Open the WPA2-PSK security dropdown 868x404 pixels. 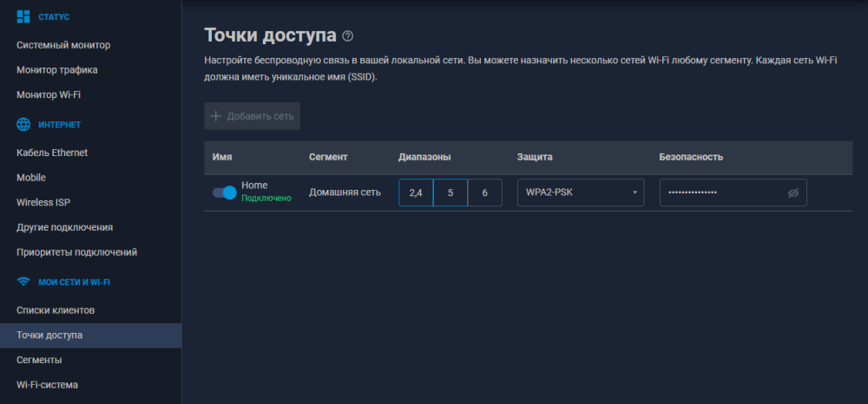tap(580, 192)
